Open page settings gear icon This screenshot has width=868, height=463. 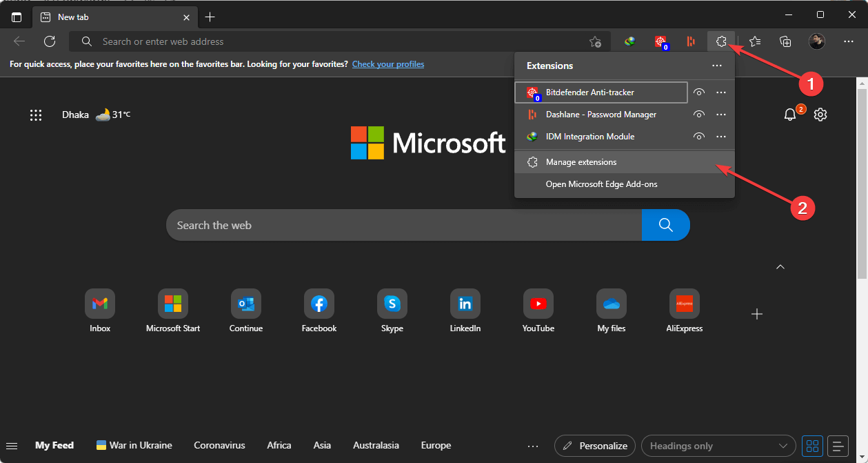point(820,115)
